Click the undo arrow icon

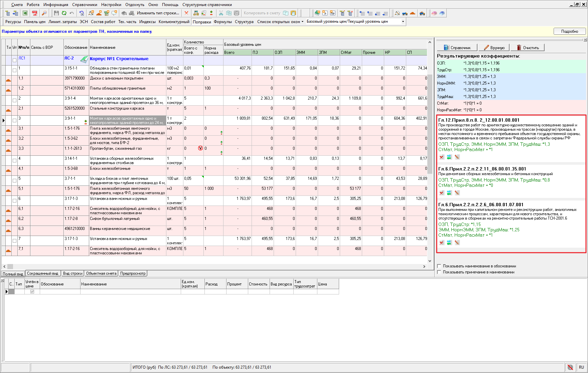[72, 13]
